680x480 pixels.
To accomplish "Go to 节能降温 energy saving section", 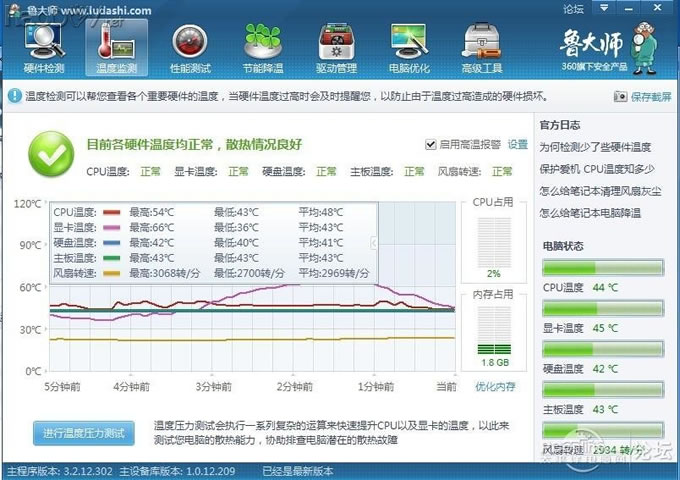I will click(263, 47).
